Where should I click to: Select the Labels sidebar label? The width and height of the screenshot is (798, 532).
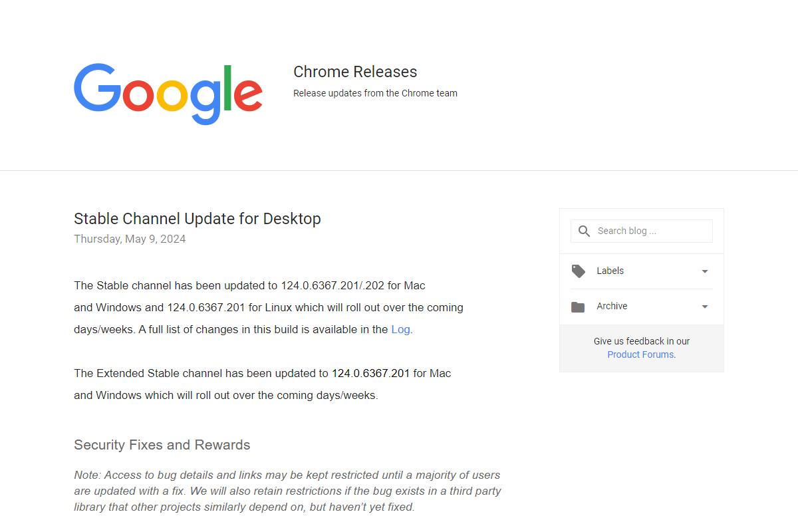[x=610, y=271]
